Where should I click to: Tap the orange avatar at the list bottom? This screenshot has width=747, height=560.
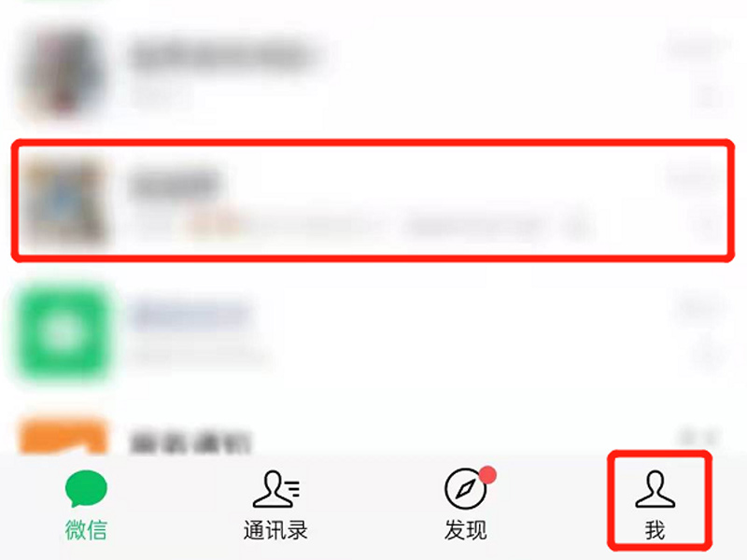point(63,436)
